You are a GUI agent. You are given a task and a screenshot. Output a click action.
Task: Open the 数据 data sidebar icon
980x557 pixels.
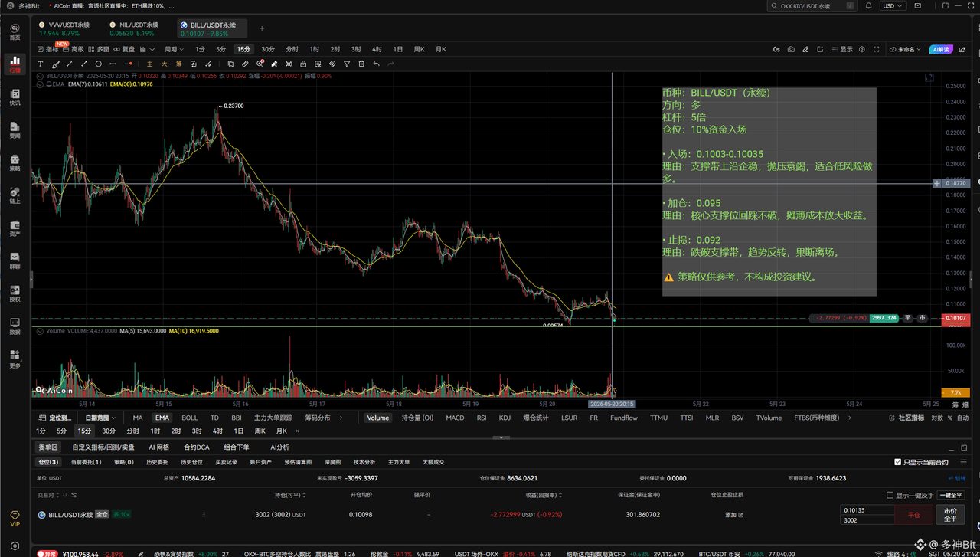tap(15, 326)
